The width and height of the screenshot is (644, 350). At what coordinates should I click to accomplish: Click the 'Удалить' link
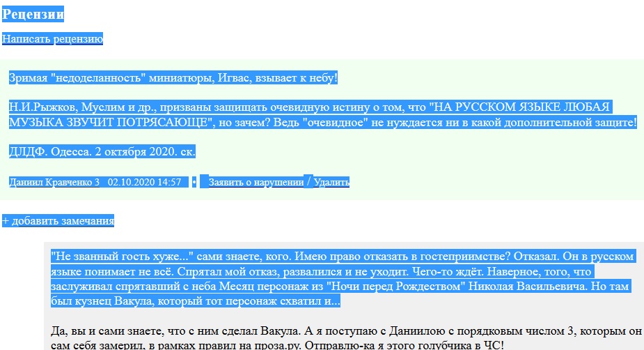click(x=331, y=182)
